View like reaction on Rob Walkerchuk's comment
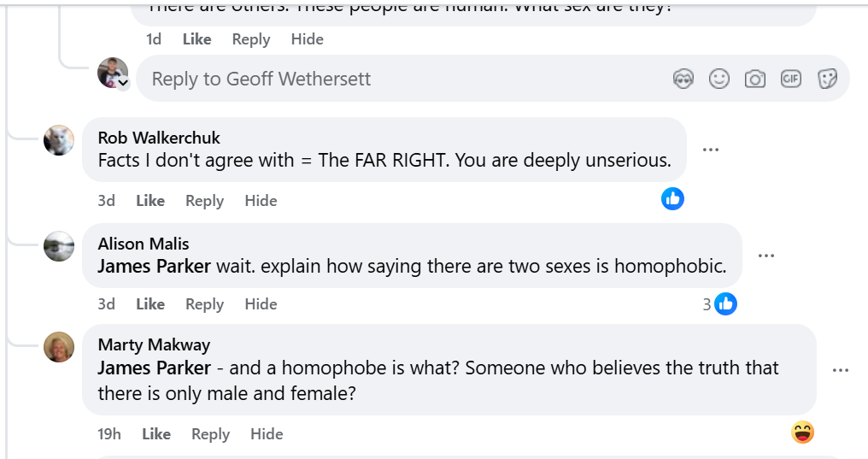The width and height of the screenshot is (868, 459). tap(672, 199)
